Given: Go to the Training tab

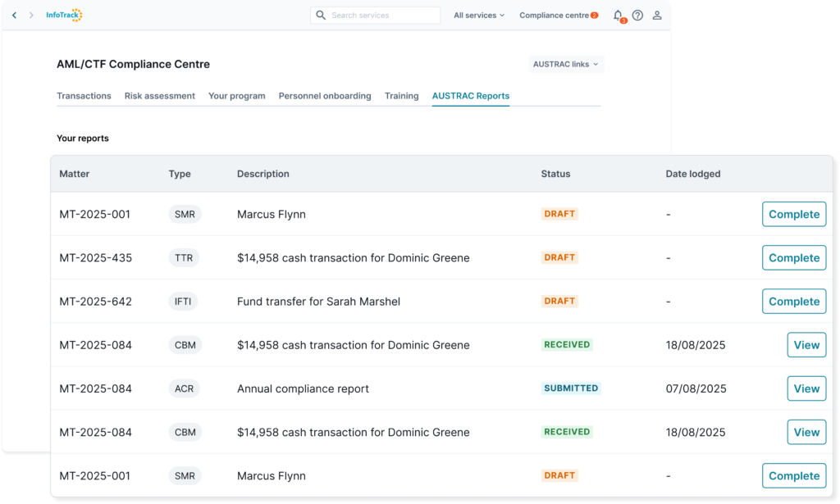Looking at the screenshot, I should [402, 96].
